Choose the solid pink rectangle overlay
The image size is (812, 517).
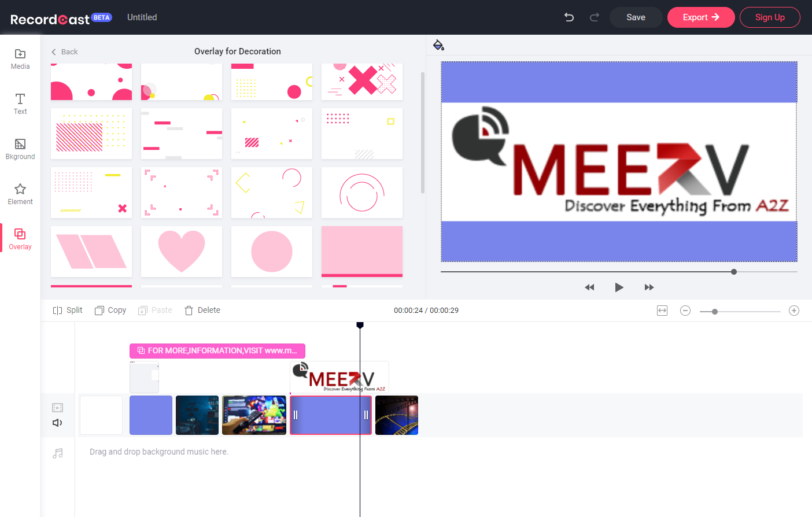tap(362, 252)
